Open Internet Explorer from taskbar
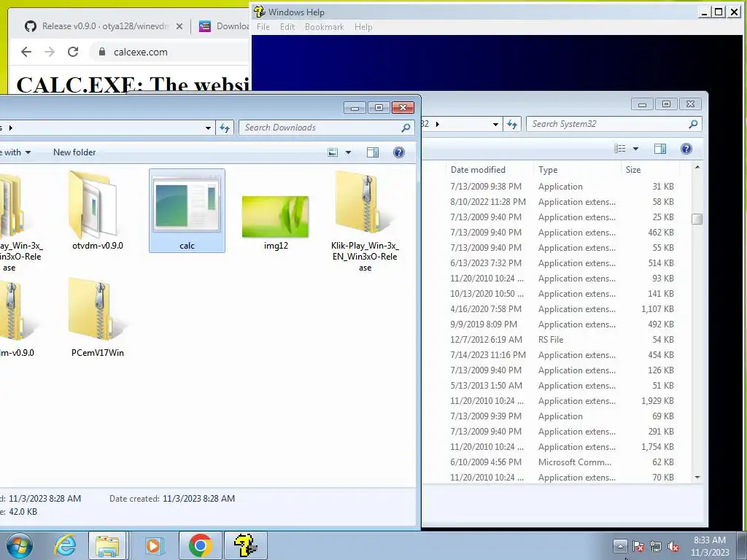This screenshot has width=747, height=560. [64, 545]
